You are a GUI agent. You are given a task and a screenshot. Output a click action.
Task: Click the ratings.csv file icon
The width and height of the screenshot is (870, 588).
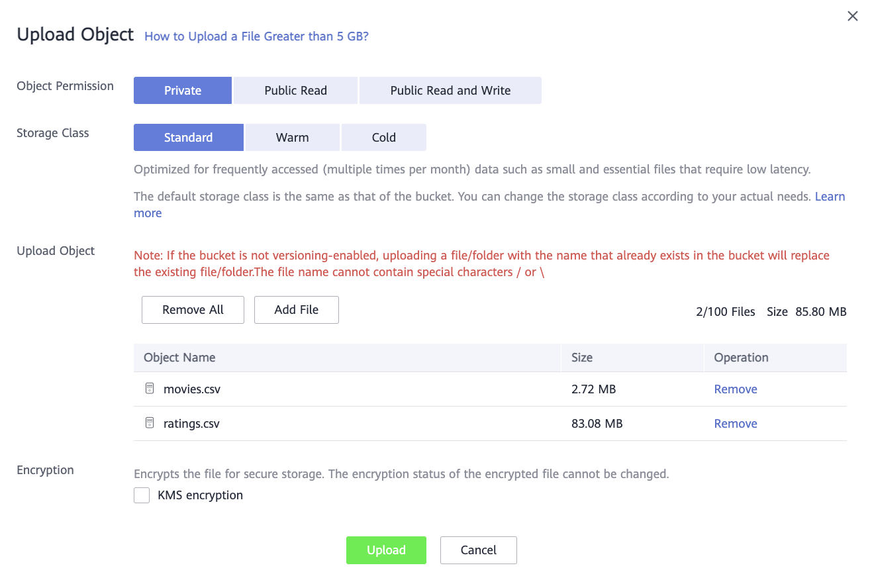coord(150,423)
